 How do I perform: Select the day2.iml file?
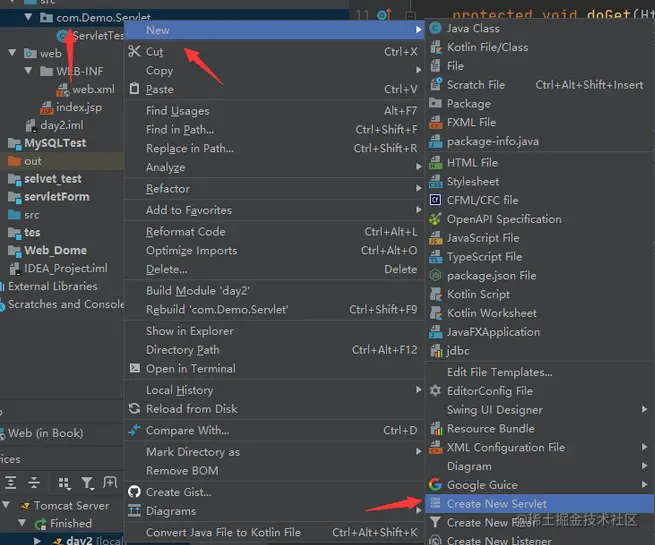pyautogui.click(x=62, y=125)
